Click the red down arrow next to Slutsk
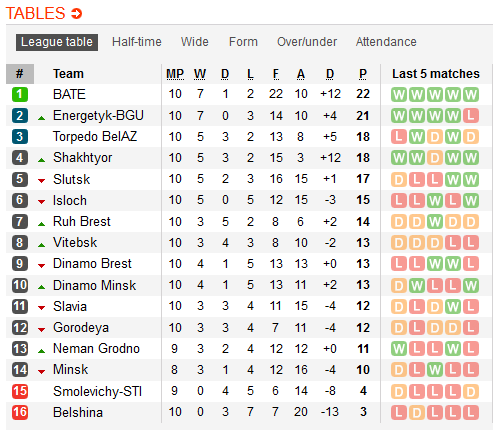Image resolution: width=493 pixels, height=430 pixels. point(41,181)
